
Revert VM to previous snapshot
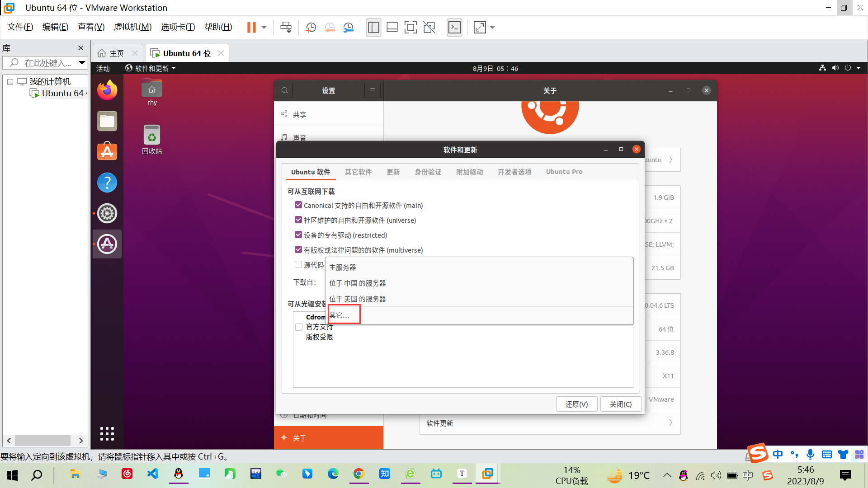pyautogui.click(x=330, y=28)
